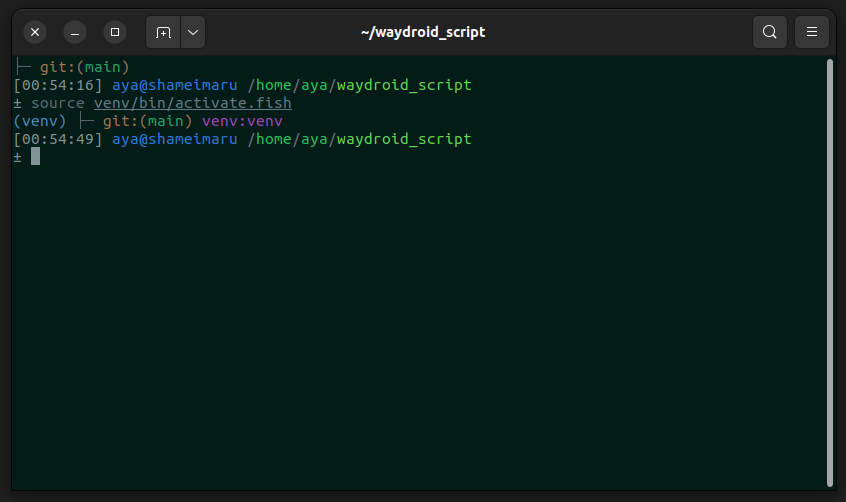Open the hamburger main menu
The height and width of the screenshot is (502, 846).
point(811,32)
